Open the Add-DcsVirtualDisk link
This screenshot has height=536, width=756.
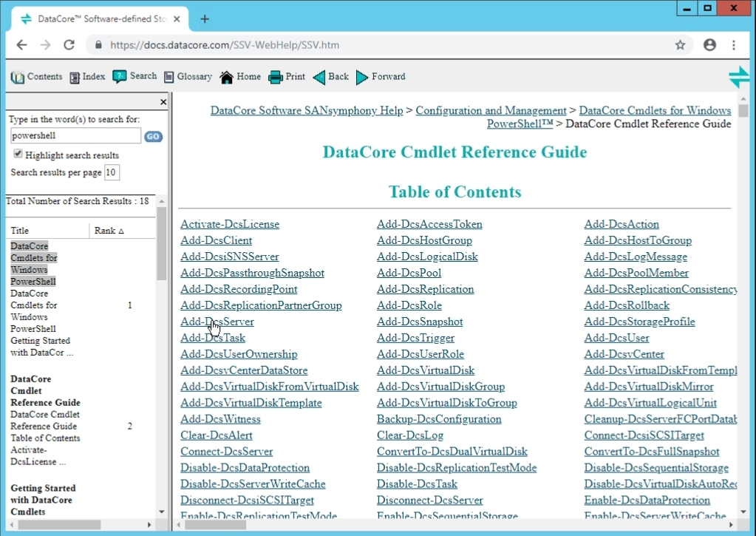click(x=425, y=370)
